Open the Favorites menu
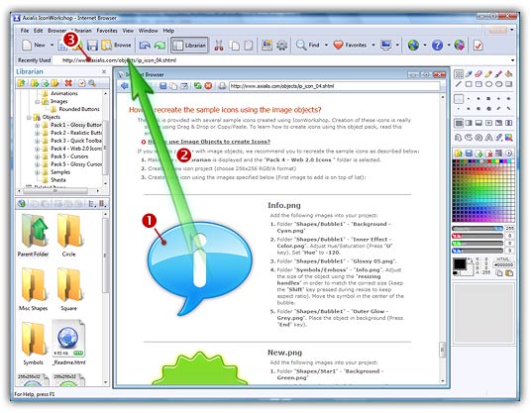This screenshot has width=532, height=413. (x=107, y=31)
